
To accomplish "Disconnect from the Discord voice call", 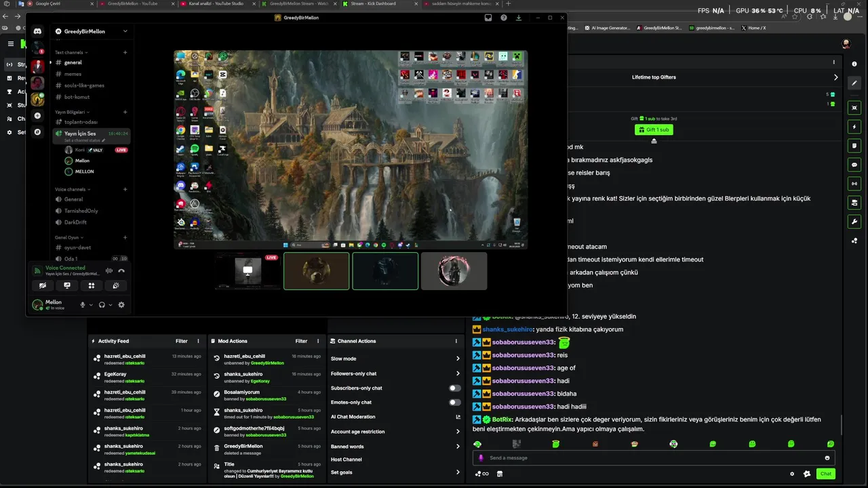I will (x=121, y=270).
